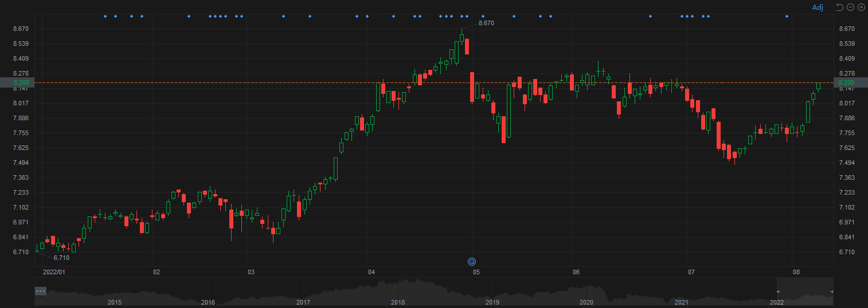Jump to 2019 in the bottom overview strip
The width and height of the screenshot is (868, 308).
(x=492, y=302)
